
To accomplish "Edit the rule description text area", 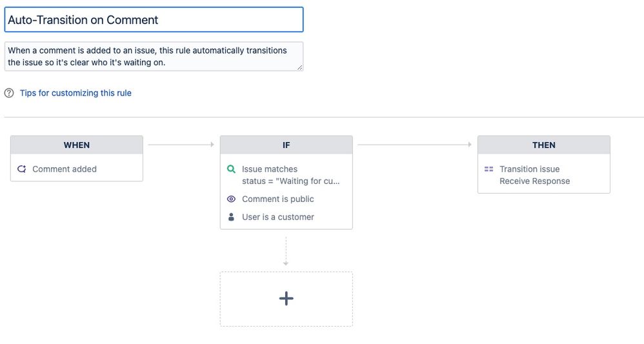I will click(x=154, y=56).
